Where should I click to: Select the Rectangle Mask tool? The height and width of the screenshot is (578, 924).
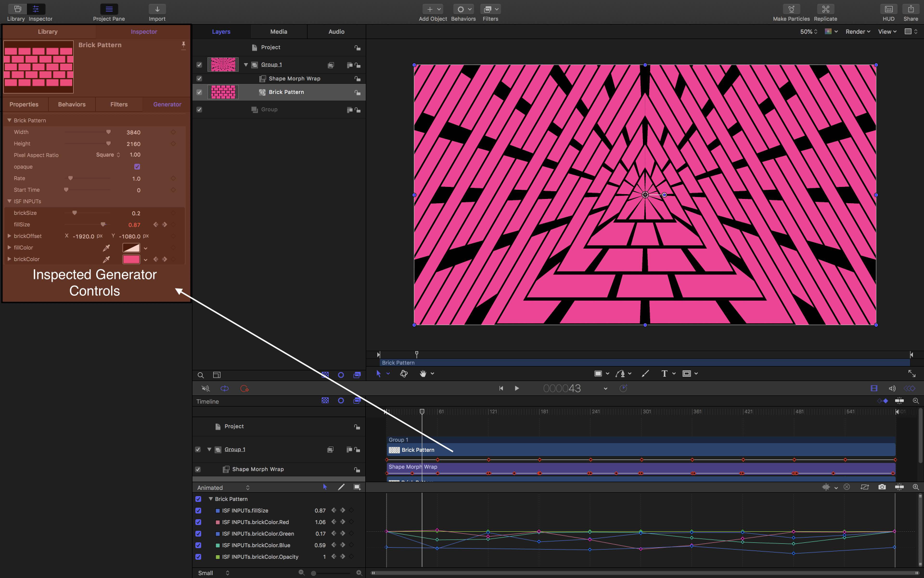pyautogui.click(x=687, y=374)
